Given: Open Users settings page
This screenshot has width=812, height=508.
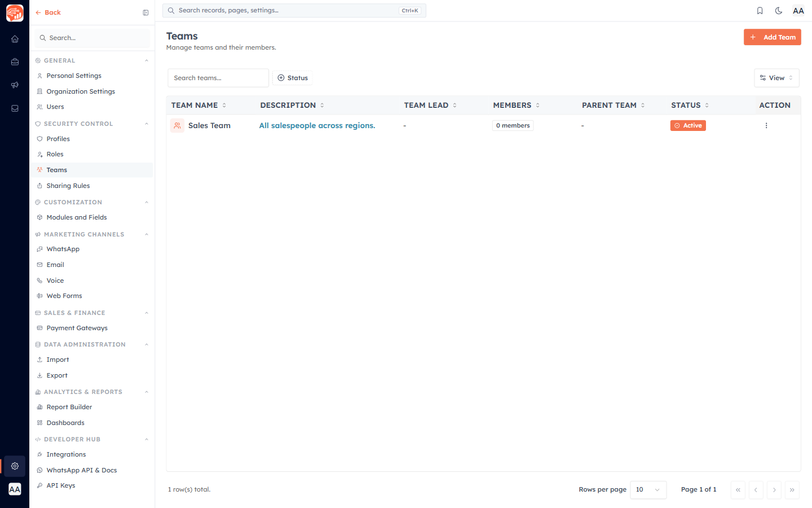Looking at the screenshot, I should [91, 107].
